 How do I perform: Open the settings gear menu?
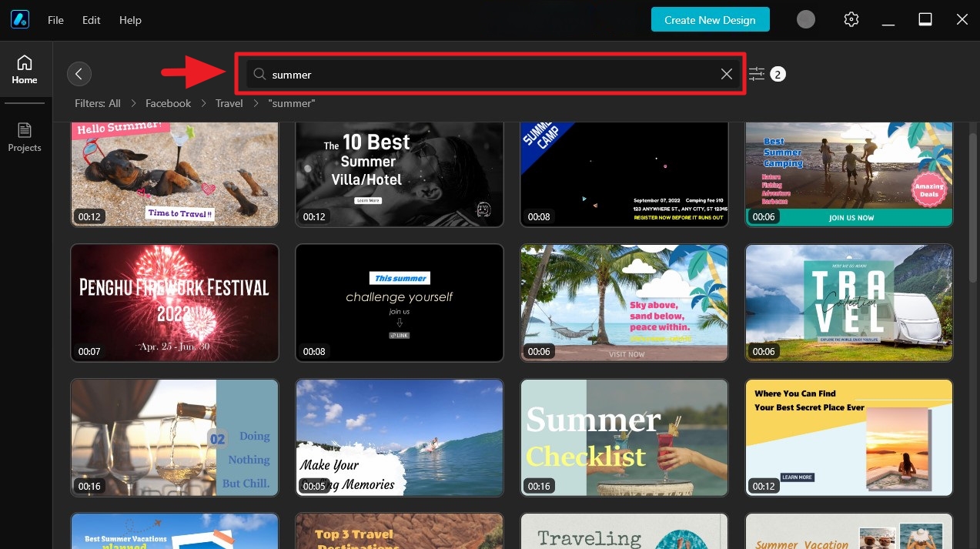click(x=851, y=18)
